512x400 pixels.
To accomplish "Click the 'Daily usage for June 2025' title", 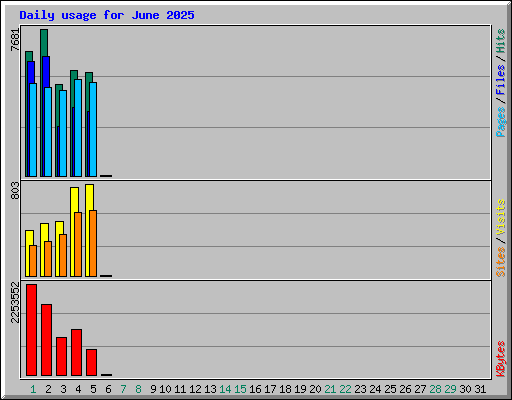I will [107, 15].
